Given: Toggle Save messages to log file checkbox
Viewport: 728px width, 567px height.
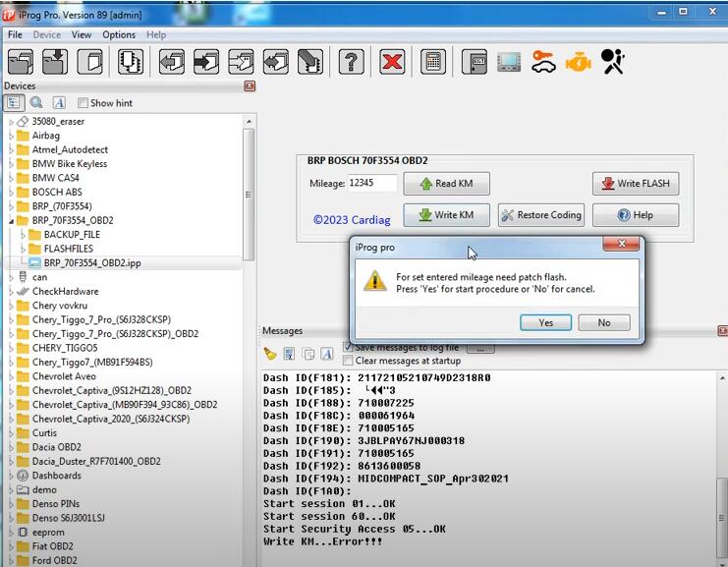Looking at the screenshot, I should point(347,347).
